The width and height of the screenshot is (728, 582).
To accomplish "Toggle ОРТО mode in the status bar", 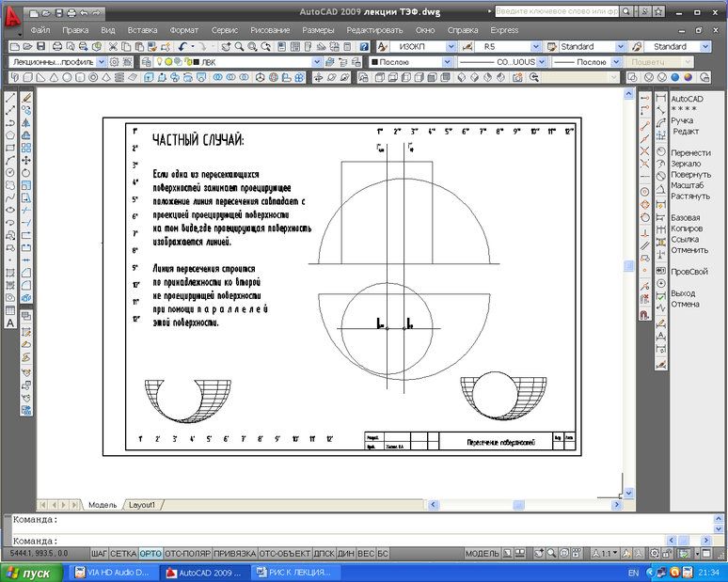I will [x=150, y=554].
